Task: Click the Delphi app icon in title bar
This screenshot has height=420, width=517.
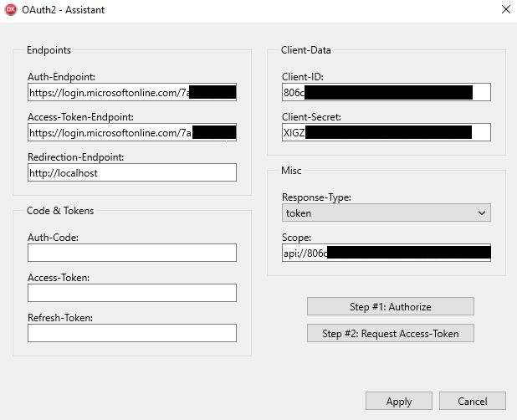Action: (11, 9)
